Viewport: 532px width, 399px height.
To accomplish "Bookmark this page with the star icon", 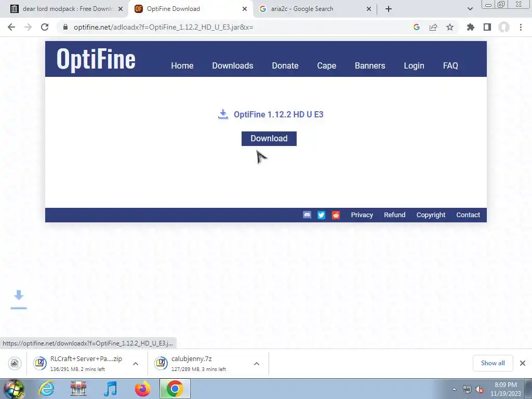I will point(450,27).
